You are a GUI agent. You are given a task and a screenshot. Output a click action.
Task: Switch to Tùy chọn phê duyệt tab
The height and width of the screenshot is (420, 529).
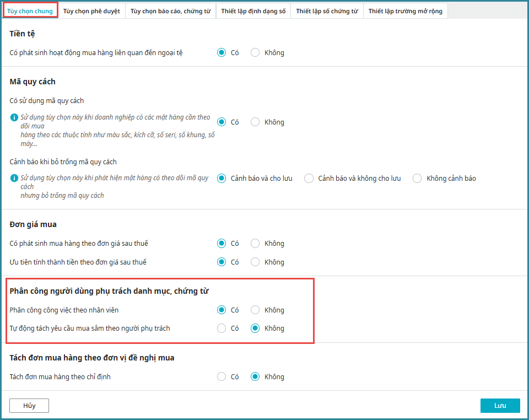[91, 11]
